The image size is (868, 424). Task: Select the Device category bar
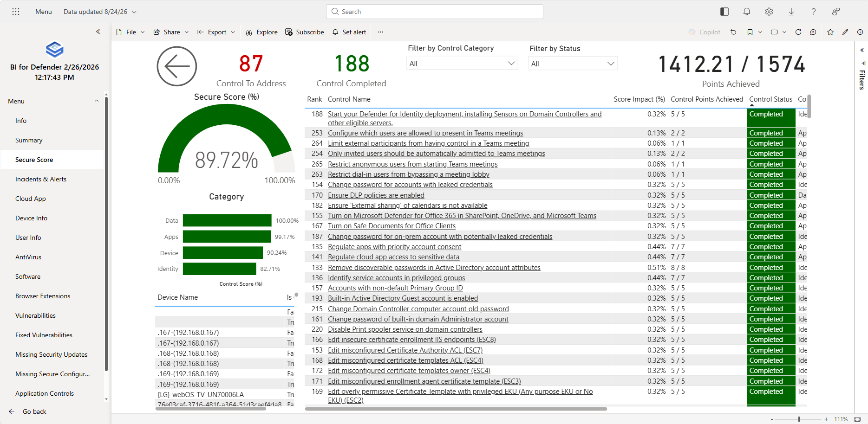(x=223, y=253)
